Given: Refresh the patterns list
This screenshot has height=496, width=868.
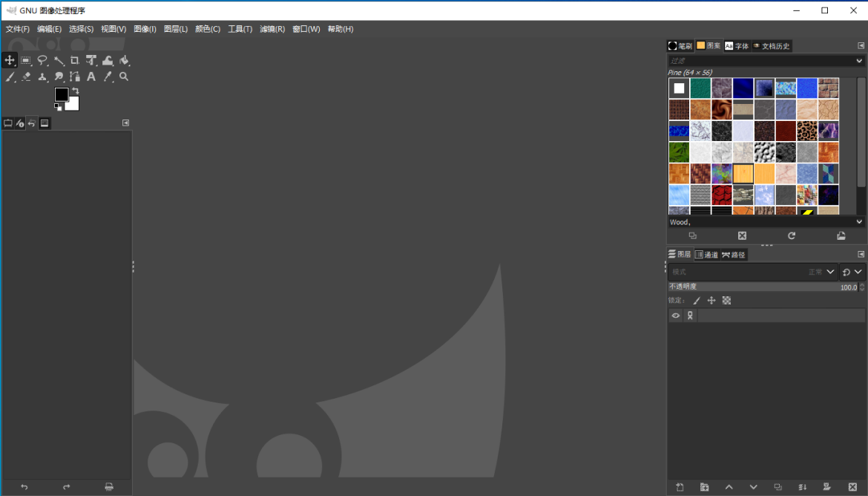Looking at the screenshot, I should (x=792, y=236).
